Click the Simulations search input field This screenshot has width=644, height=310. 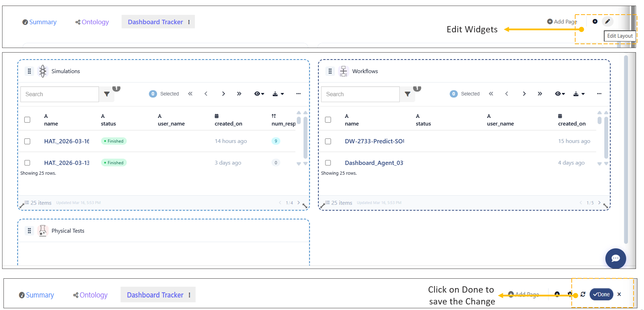click(x=59, y=94)
